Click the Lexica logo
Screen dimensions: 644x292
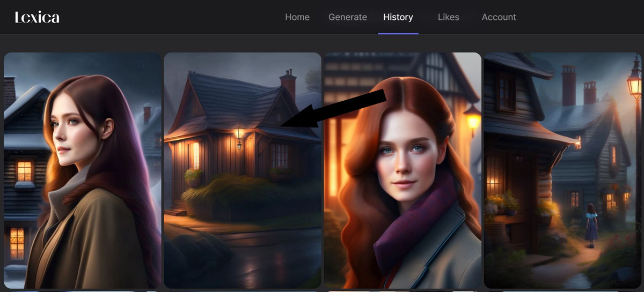click(37, 17)
